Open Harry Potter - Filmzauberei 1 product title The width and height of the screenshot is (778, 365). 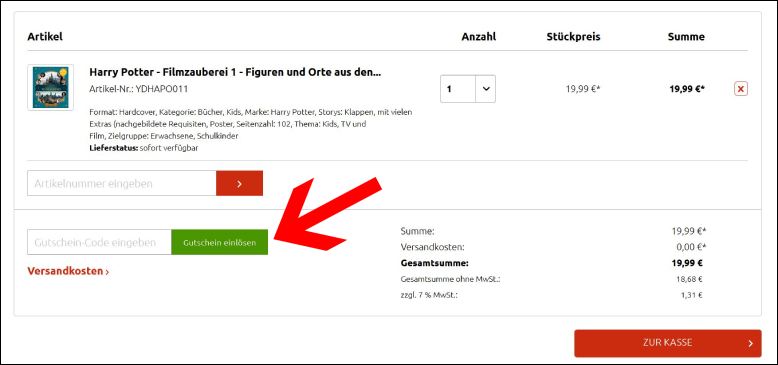[235, 72]
